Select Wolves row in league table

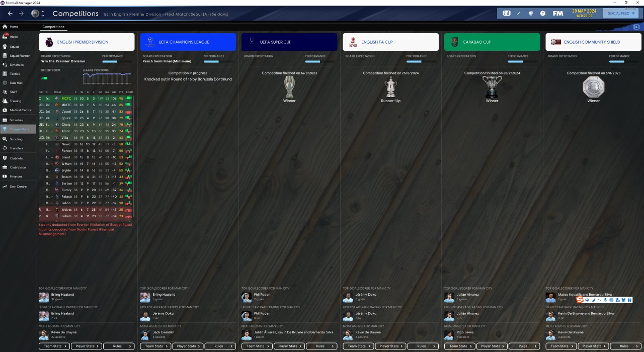(87, 209)
